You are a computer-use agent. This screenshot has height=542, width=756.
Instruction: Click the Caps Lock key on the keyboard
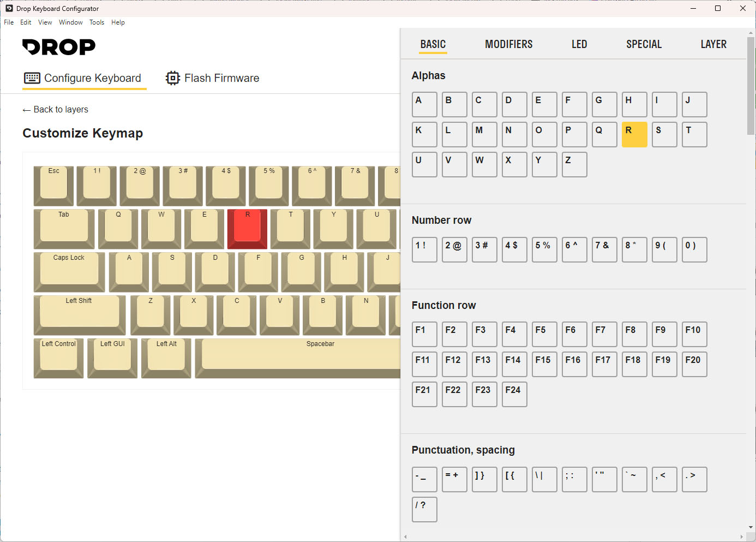click(69, 271)
